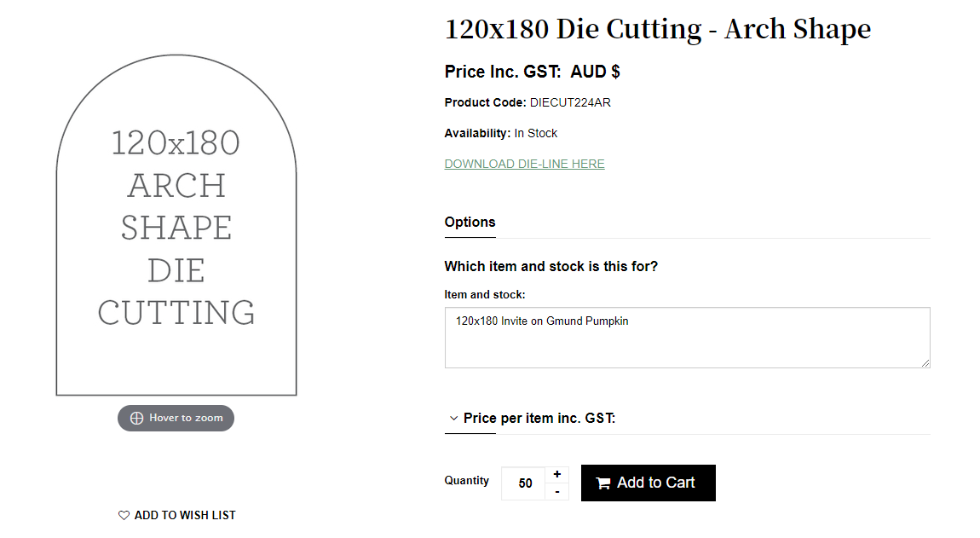Click the shopping cart icon in Add to Cart
This screenshot has height=538, width=980.
(603, 483)
